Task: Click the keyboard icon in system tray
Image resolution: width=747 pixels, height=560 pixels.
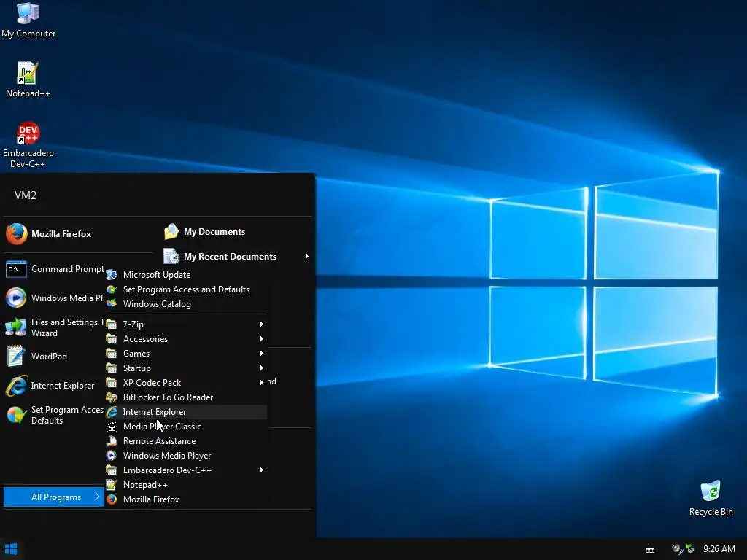Action: pos(650,550)
